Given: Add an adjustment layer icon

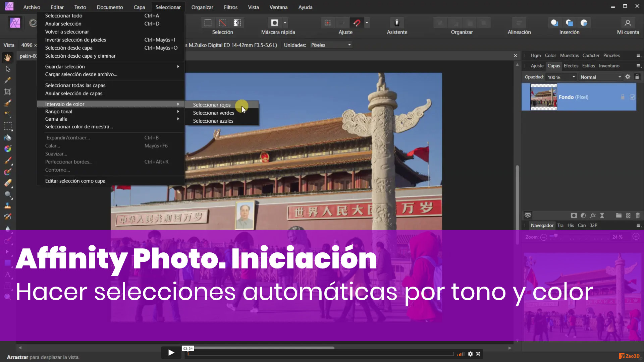Looking at the screenshot, I should (583, 216).
